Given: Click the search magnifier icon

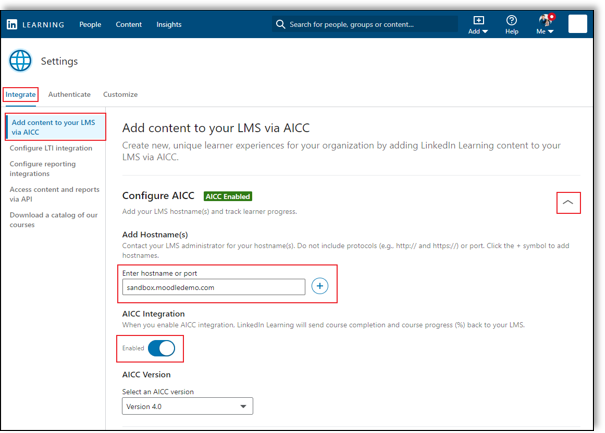Looking at the screenshot, I should click(281, 24).
